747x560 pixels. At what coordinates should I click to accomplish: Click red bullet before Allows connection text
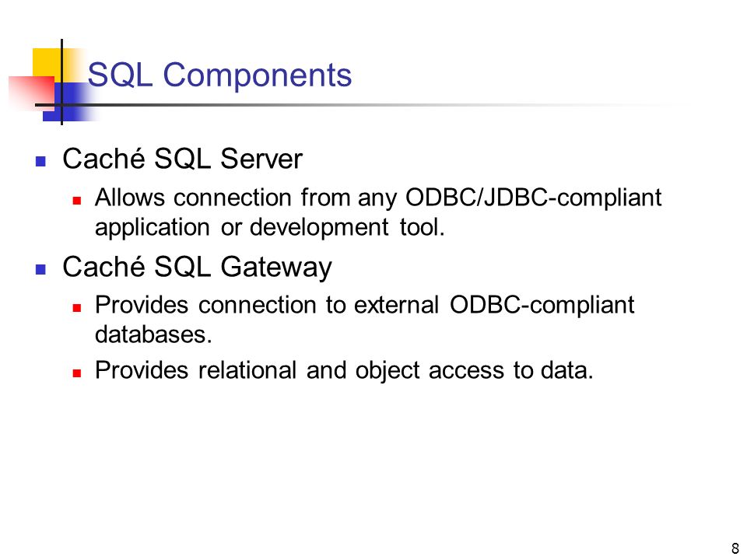(77, 201)
